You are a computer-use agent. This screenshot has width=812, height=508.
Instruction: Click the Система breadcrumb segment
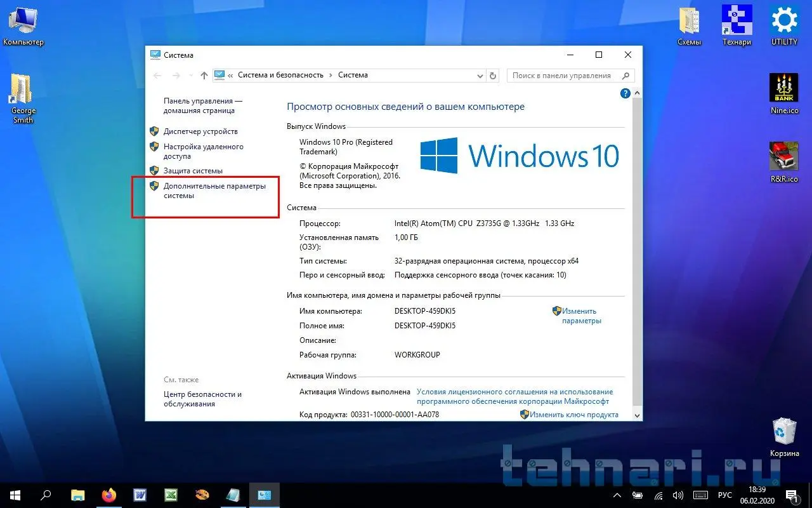point(353,75)
